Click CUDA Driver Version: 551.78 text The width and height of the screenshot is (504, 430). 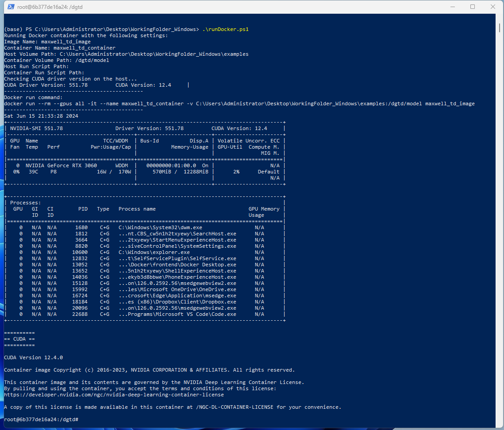click(46, 85)
